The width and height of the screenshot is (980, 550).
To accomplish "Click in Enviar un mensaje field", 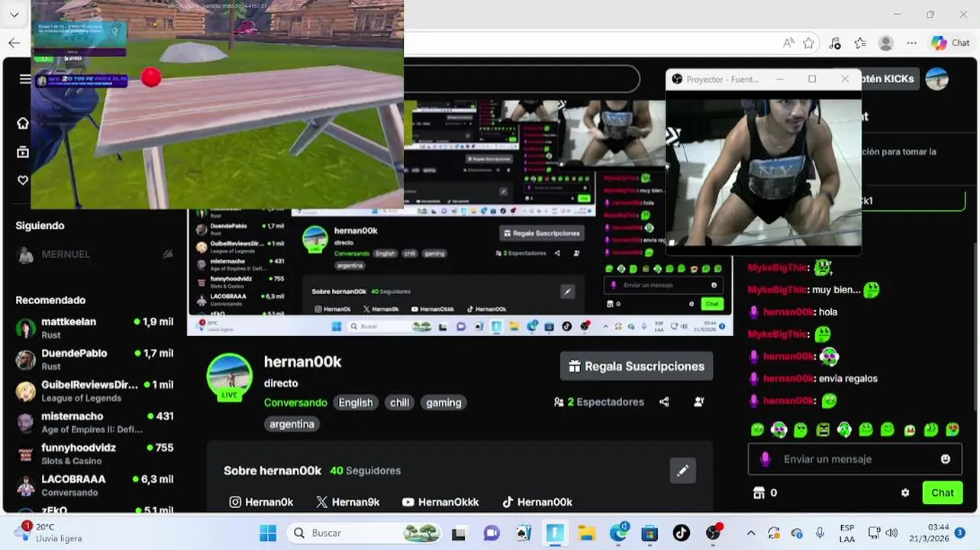I will pyautogui.click(x=855, y=459).
